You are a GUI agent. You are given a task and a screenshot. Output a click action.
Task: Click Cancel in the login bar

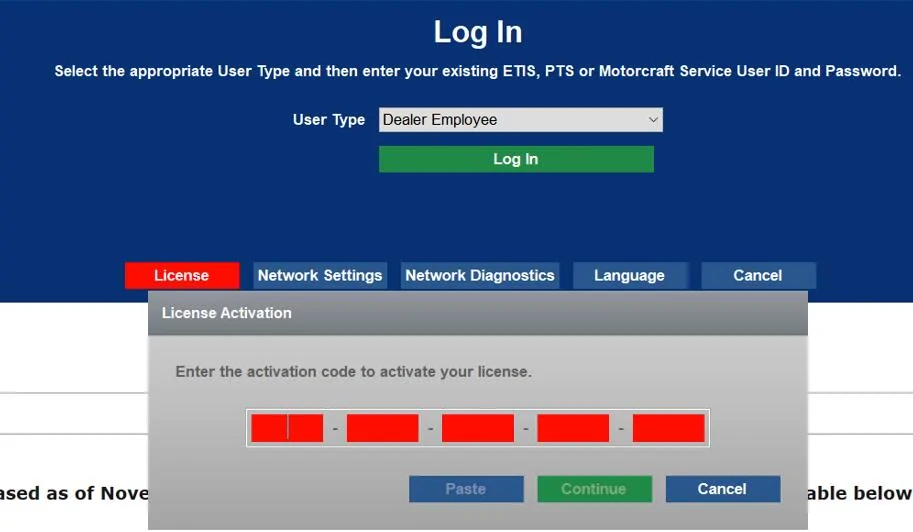click(x=758, y=275)
